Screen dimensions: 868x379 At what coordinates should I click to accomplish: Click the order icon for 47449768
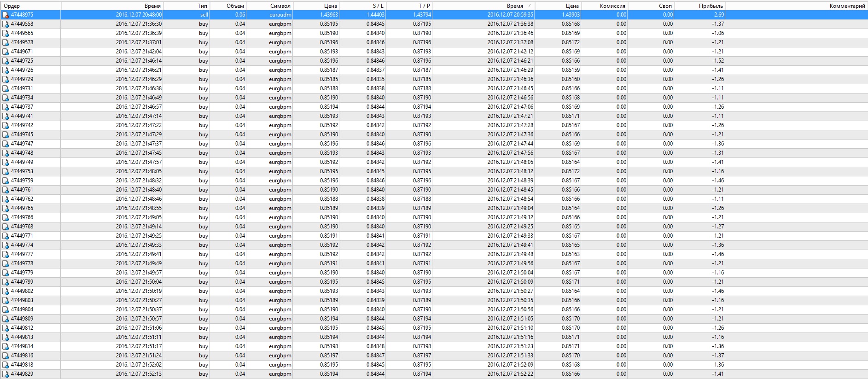point(6,227)
